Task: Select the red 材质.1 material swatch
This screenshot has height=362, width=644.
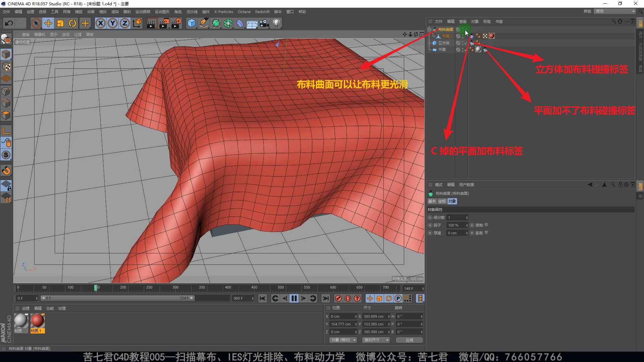Action: point(37,321)
